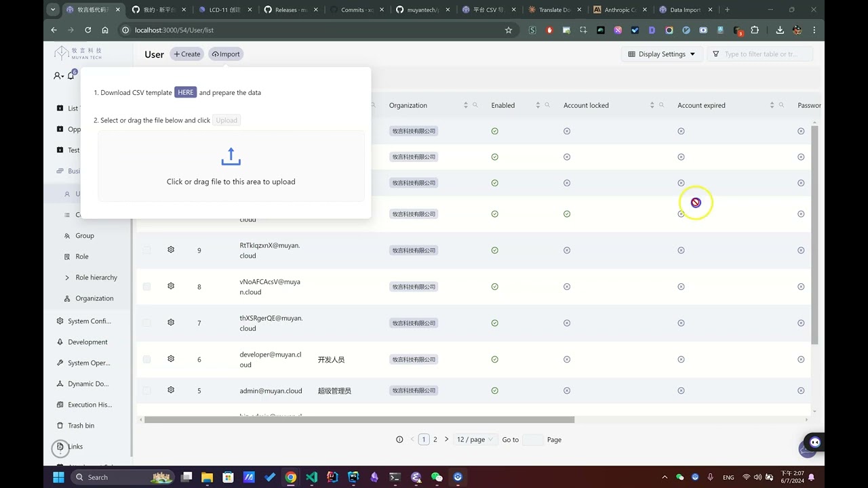
Task: Select the checkbox for row 5 admin@muyan.cloud
Action: pyautogui.click(x=146, y=390)
